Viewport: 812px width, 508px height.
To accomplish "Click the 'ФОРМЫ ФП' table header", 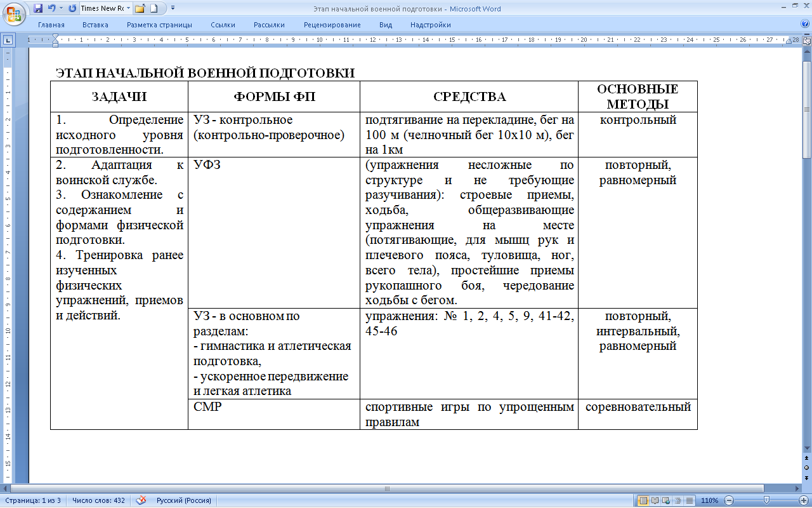I will pos(274,97).
